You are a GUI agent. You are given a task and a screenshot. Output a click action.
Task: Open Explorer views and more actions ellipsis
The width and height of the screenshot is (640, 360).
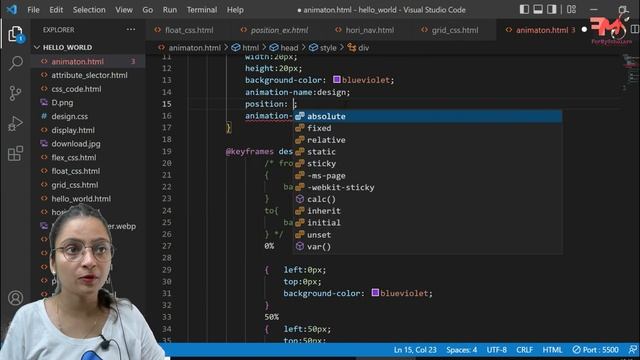tap(131, 29)
